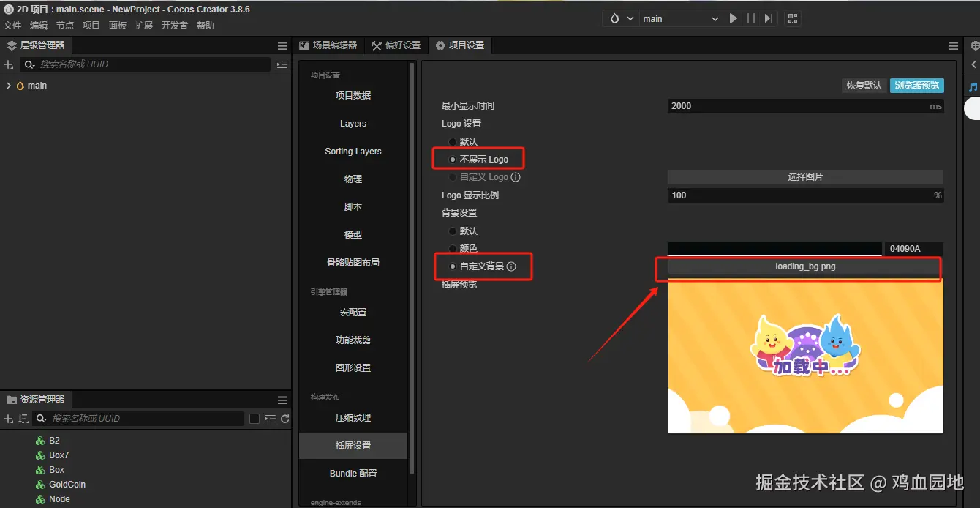Select the 插屏设置 section
Viewport: 980px width, 508px height.
pos(353,446)
